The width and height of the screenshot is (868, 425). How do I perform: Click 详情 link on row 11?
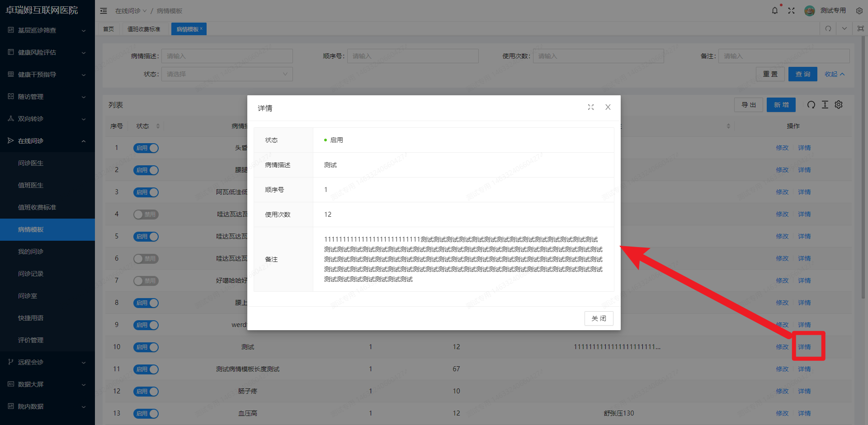pyautogui.click(x=804, y=369)
